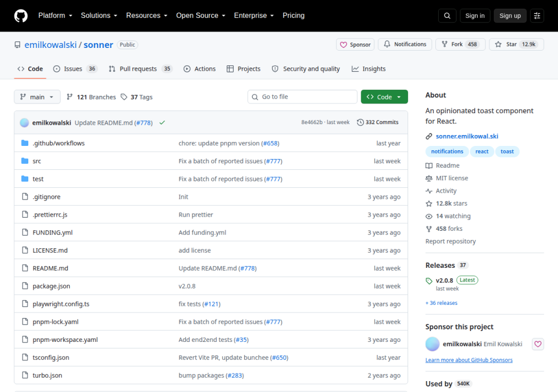Expand the Enterprise menu
The width and height of the screenshot is (558, 392).
tap(254, 16)
